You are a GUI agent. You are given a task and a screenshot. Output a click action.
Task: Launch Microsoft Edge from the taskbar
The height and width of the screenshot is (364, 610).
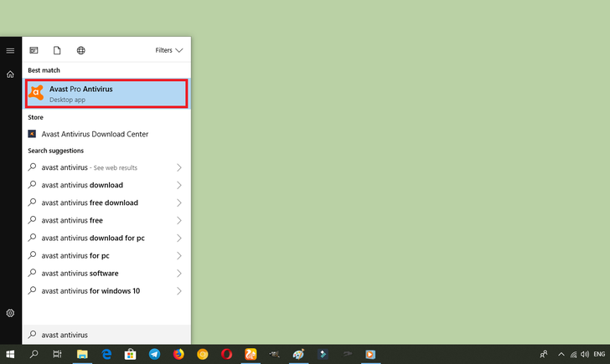click(x=106, y=354)
